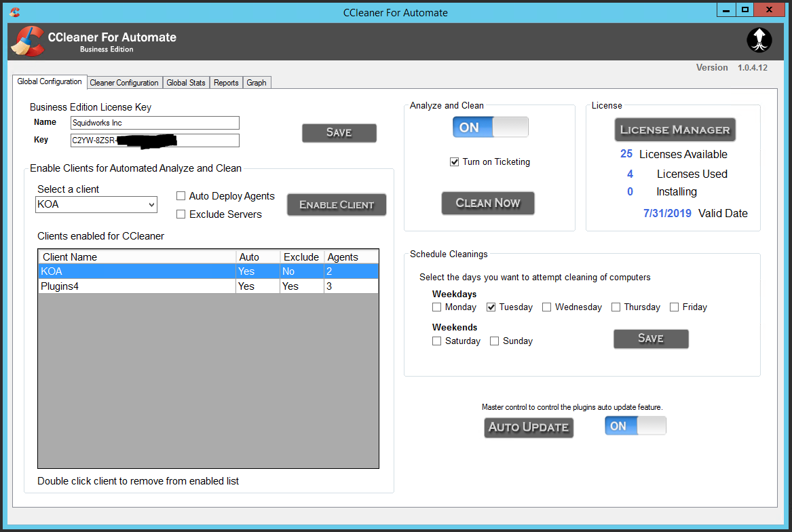Click the Plugins4 agents count 3
Image resolution: width=792 pixels, height=532 pixels.
point(351,286)
